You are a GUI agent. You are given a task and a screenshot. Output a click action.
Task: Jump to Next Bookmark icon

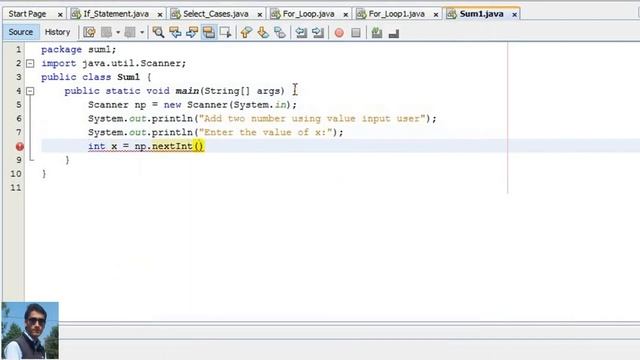[x=263, y=32]
